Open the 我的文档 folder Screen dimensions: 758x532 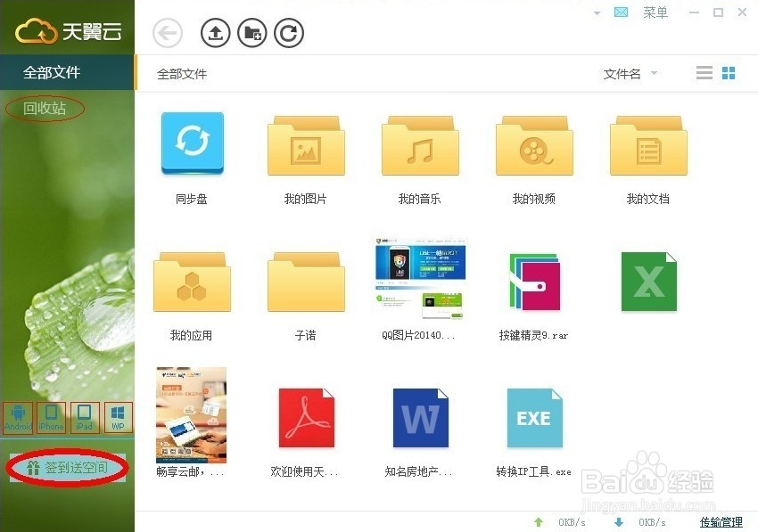click(x=648, y=145)
